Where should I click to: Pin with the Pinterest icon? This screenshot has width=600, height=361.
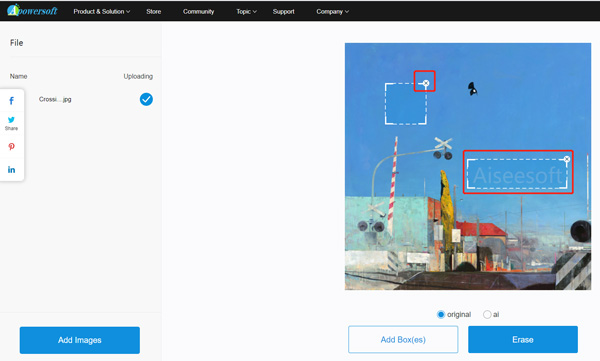pos(11,147)
